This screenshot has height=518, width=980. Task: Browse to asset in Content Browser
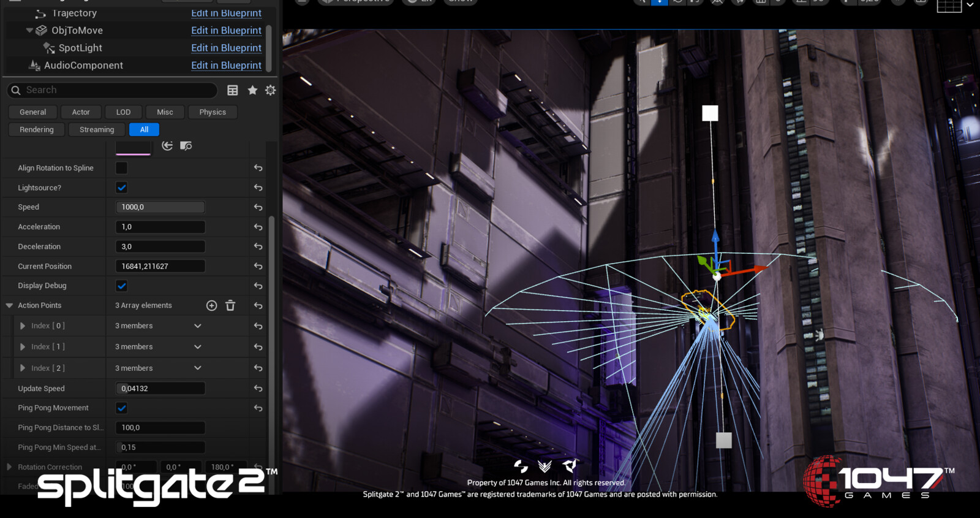point(186,145)
